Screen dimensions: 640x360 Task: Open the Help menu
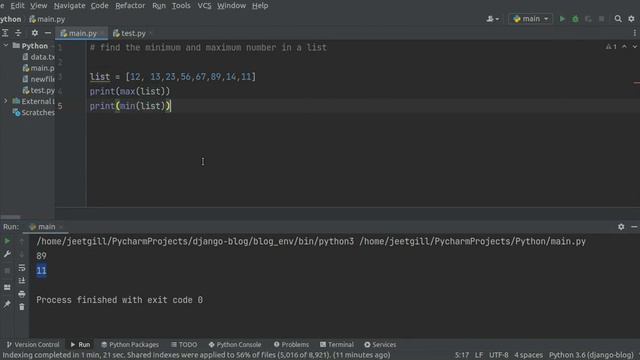pos(260,6)
